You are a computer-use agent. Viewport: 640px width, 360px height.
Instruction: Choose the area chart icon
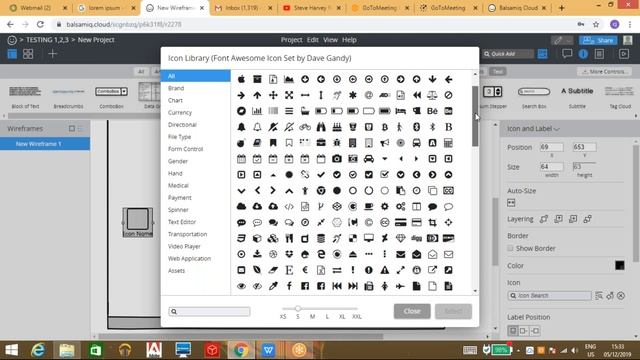coord(289,79)
